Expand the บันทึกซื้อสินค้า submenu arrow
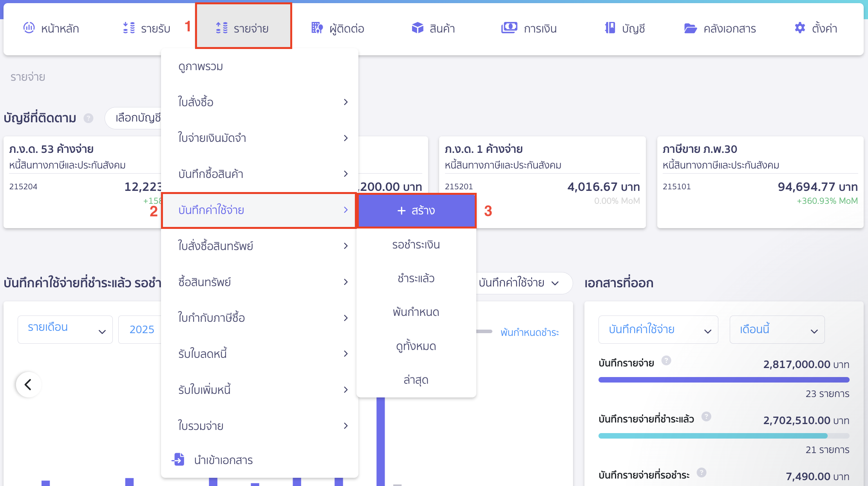The height and width of the screenshot is (486, 868). [x=345, y=174]
